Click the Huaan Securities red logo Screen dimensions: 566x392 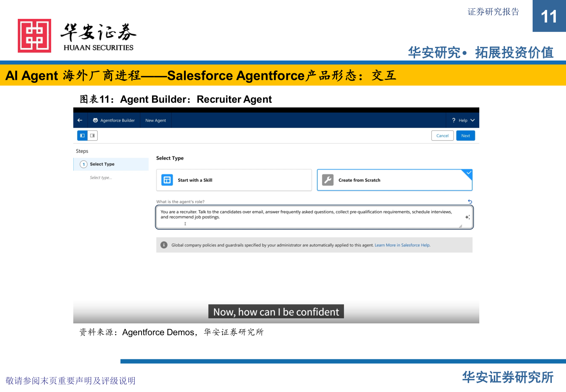[34, 36]
